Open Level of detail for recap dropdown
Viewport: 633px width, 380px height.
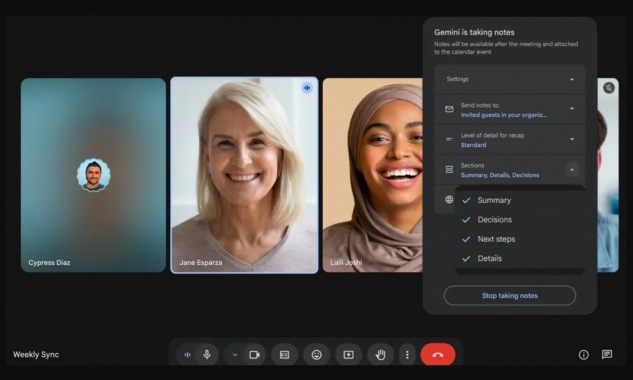point(572,139)
